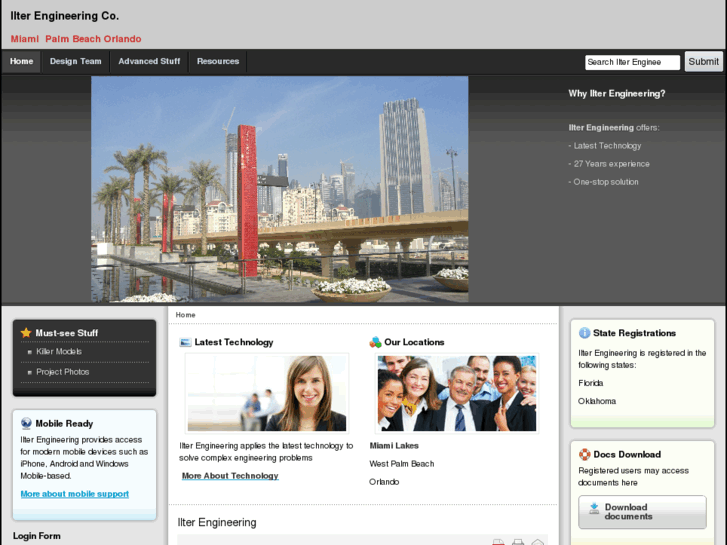
Task: Click the info icon beside State Registrations
Action: pyautogui.click(x=584, y=333)
